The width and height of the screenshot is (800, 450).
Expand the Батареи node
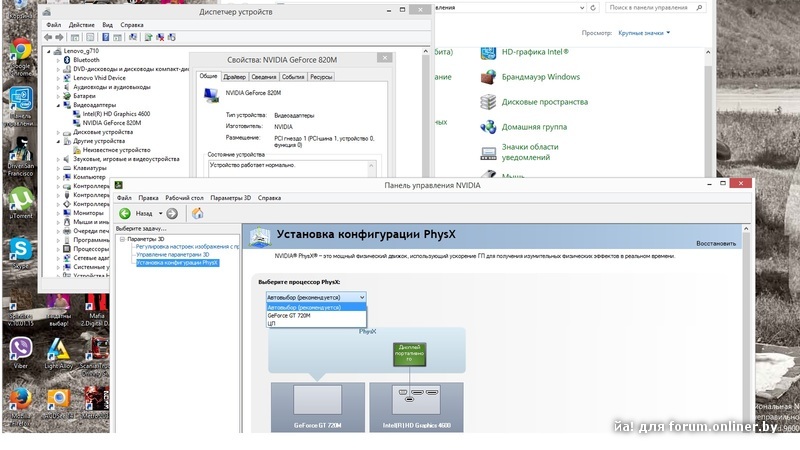[x=58, y=96]
